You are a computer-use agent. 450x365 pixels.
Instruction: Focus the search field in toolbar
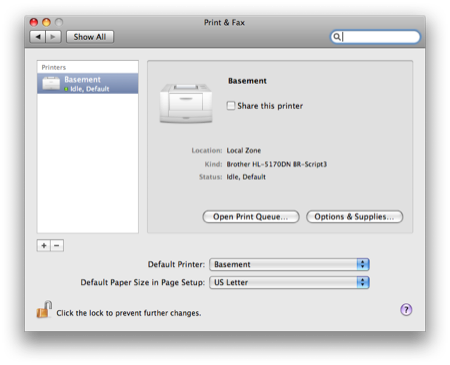375,37
